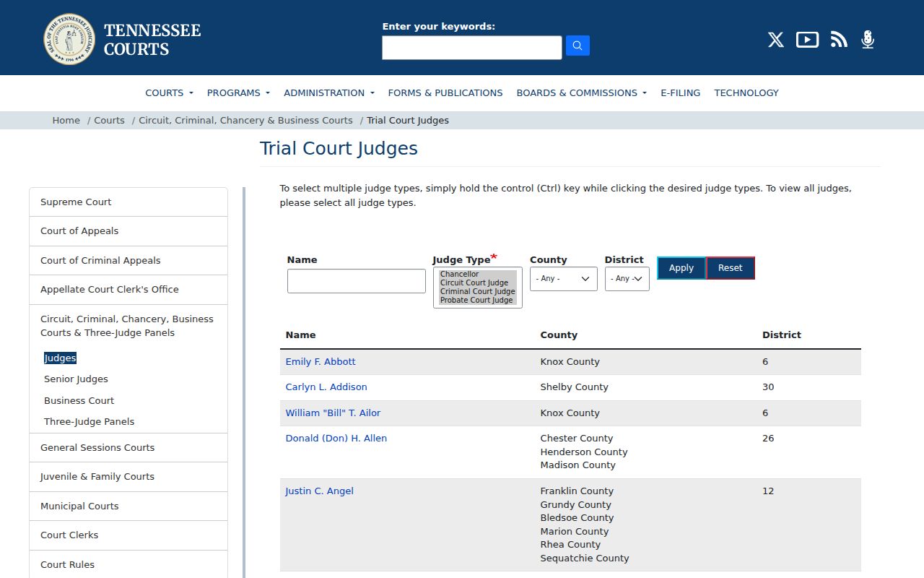Open General Sessions Courts sidebar link
Viewport: 924px width, 578px height.
pyautogui.click(x=128, y=448)
